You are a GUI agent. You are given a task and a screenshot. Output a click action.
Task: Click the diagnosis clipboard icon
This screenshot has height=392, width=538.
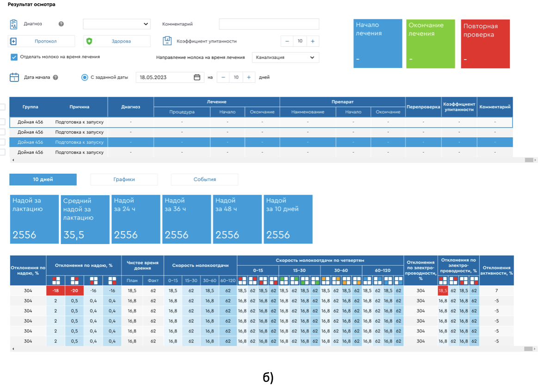(13, 24)
